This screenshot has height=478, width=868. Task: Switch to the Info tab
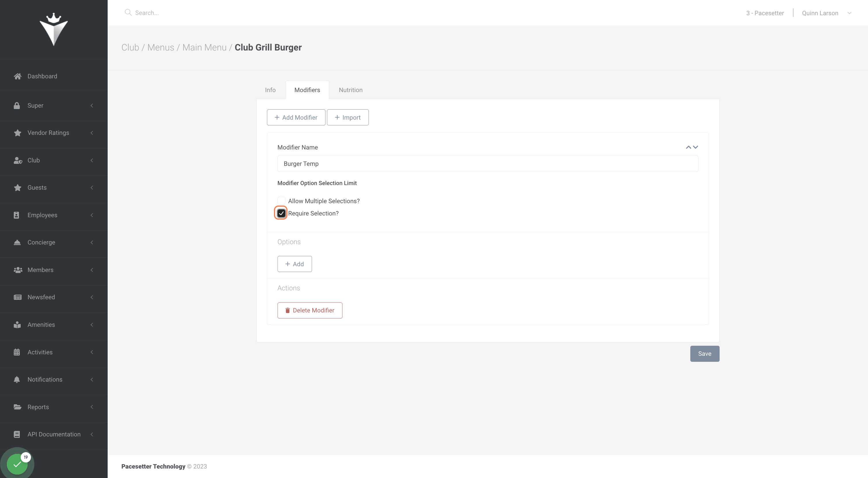(x=270, y=90)
